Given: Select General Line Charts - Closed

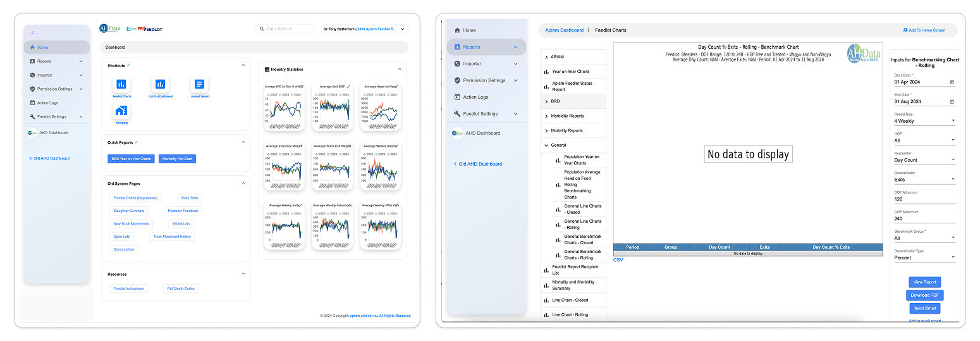Looking at the screenshot, I should point(579,209).
